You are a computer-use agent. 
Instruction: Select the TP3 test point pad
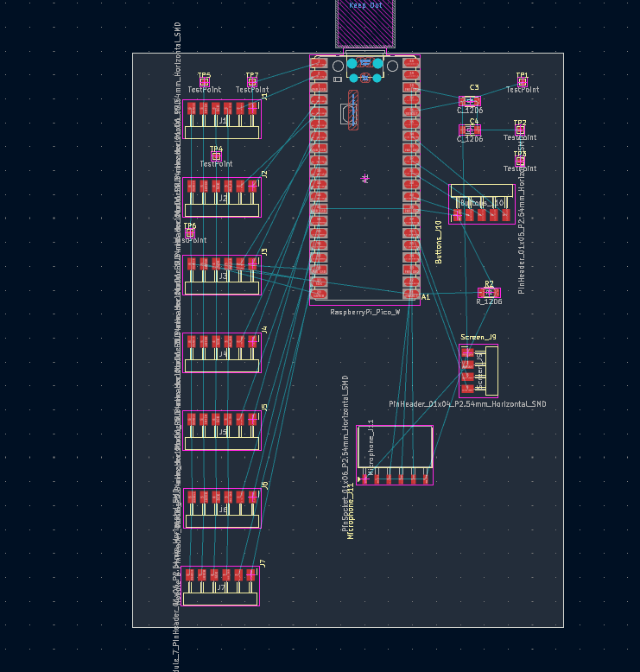coord(520,161)
